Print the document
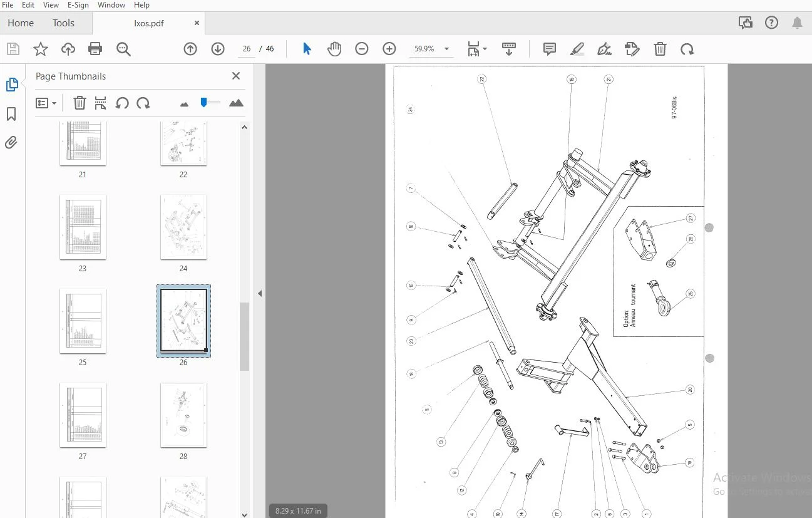The image size is (812, 518). pyautogui.click(x=95, y=49)
